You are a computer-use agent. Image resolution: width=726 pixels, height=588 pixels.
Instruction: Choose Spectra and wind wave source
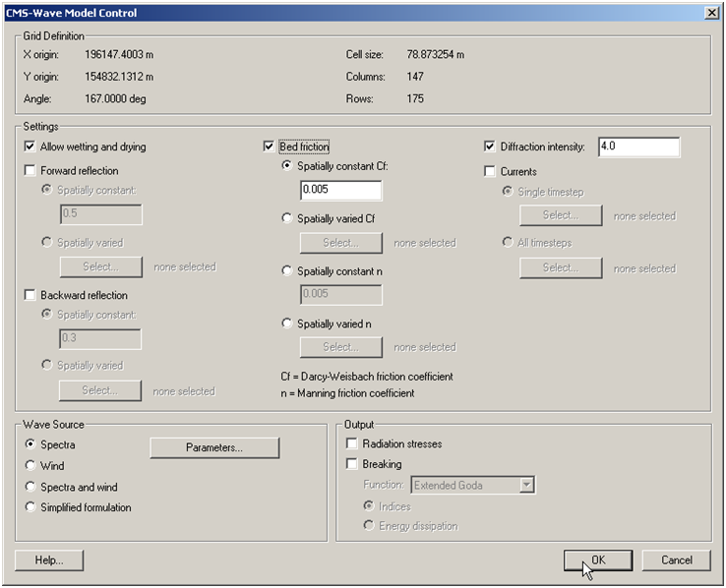pos(30,487)
